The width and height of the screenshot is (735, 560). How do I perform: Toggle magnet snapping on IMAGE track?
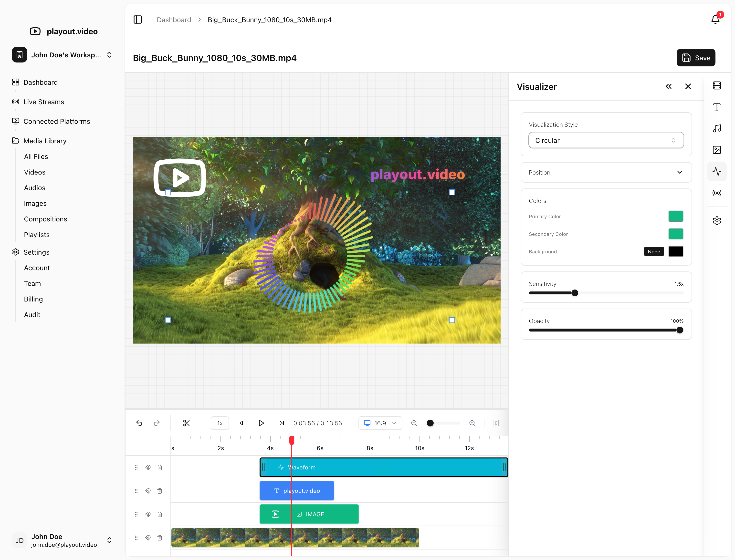tap(148, 514)
